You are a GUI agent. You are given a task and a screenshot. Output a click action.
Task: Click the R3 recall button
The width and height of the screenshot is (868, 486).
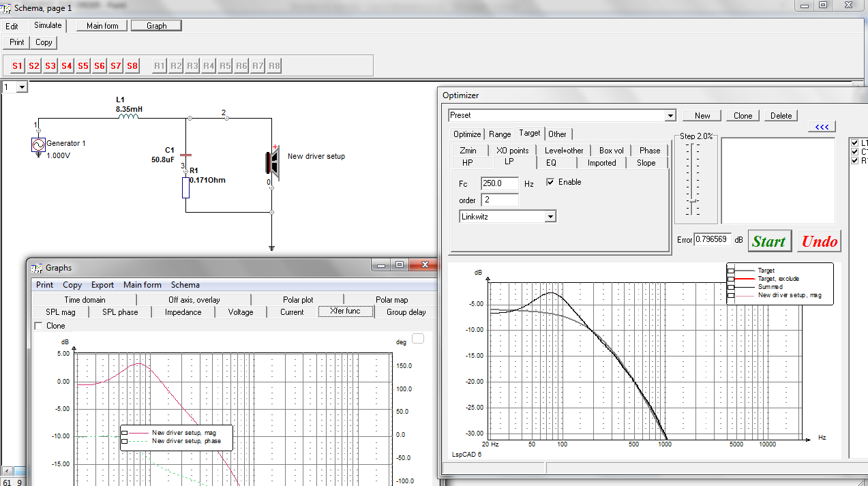tap(192, 66)
